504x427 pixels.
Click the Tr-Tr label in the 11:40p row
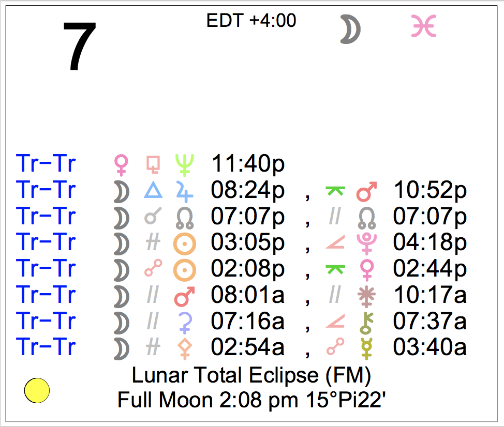(46, 163)
